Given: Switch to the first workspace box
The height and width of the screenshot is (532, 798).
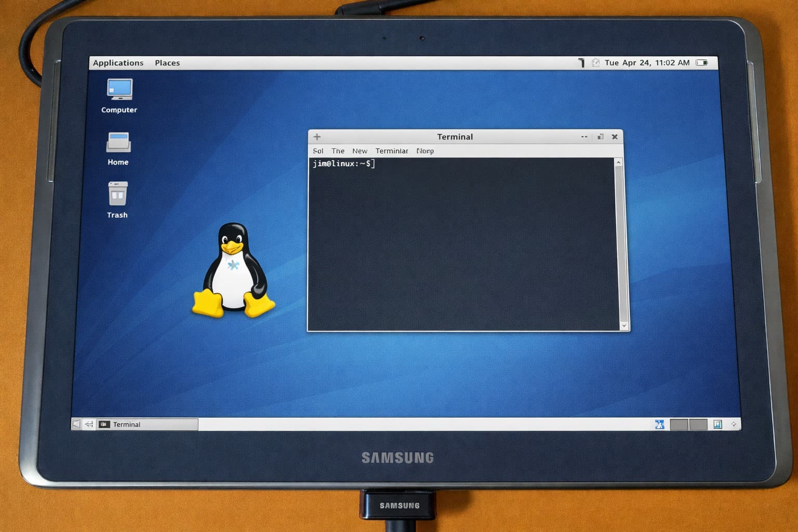Looking at the screenshot, I should [679, 424].
